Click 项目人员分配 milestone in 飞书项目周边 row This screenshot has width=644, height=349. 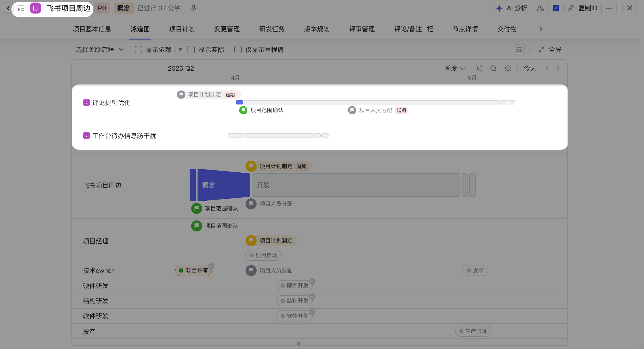click(269, 204)
